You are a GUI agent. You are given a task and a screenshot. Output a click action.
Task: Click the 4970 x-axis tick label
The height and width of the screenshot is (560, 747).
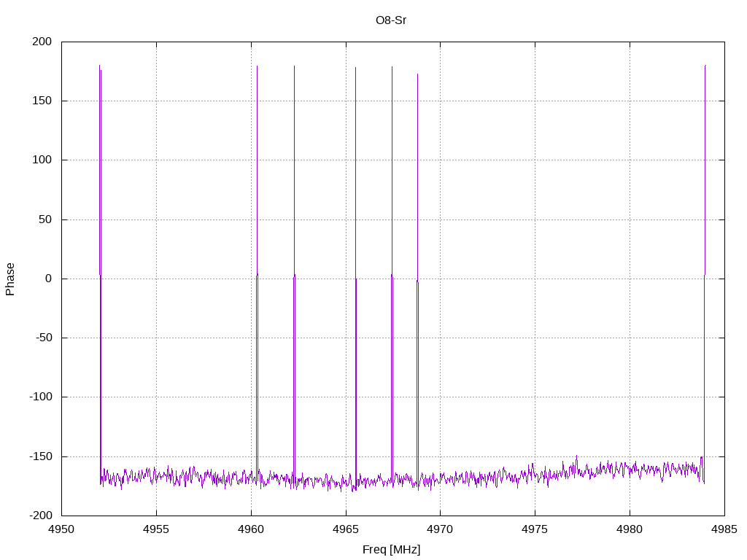440,529
